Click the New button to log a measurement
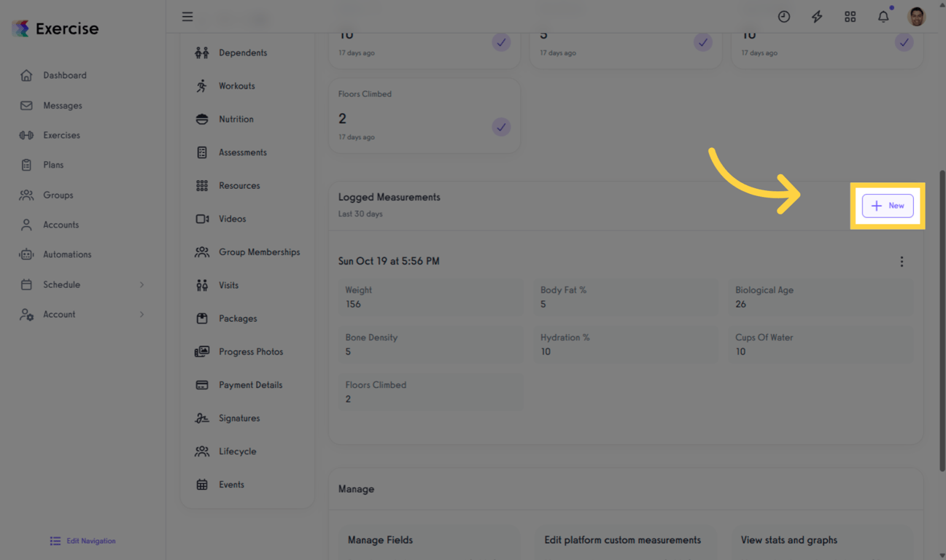Viewport: 946px width, 560px height. (x=887, y=206)
